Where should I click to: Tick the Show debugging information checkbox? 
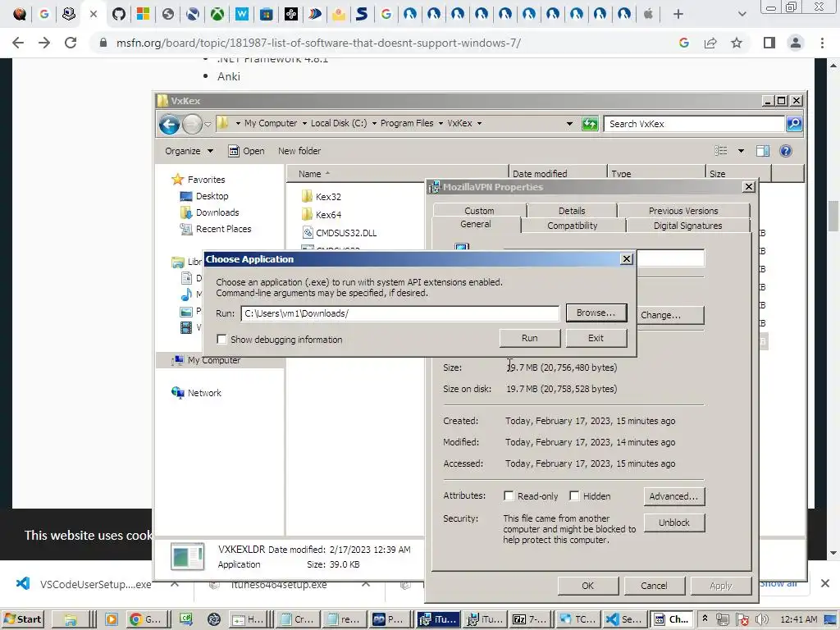(x=221, y=339)
